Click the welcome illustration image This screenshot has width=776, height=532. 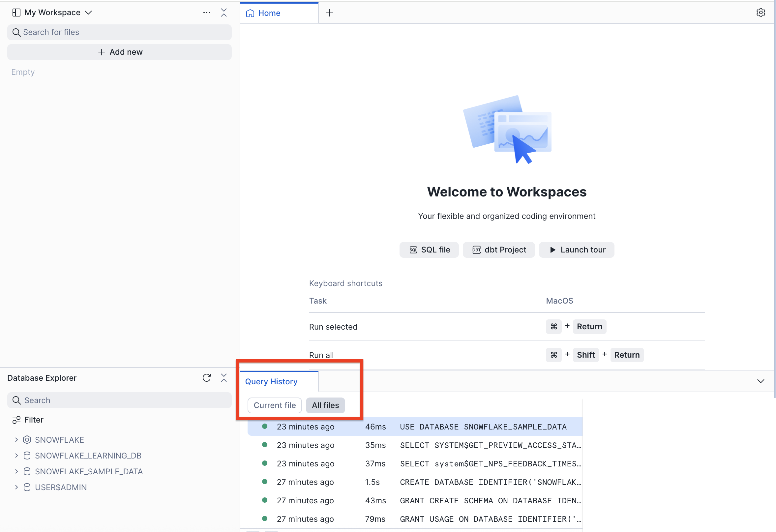507,129
